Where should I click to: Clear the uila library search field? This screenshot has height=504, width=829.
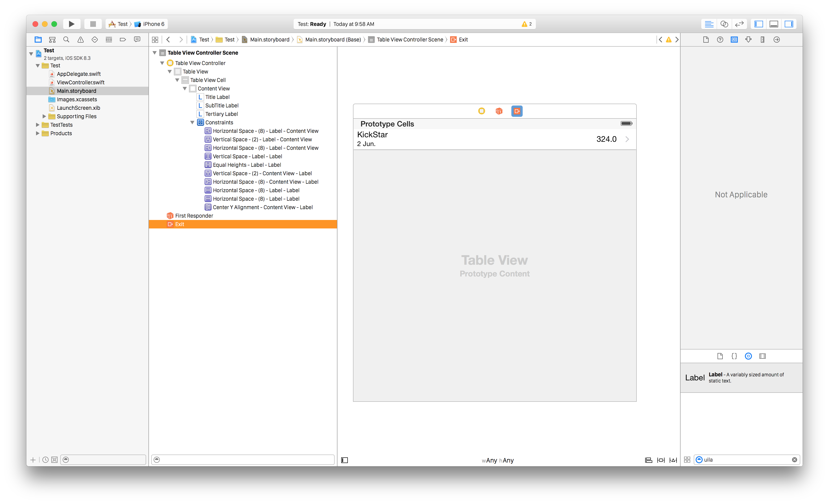794,460
